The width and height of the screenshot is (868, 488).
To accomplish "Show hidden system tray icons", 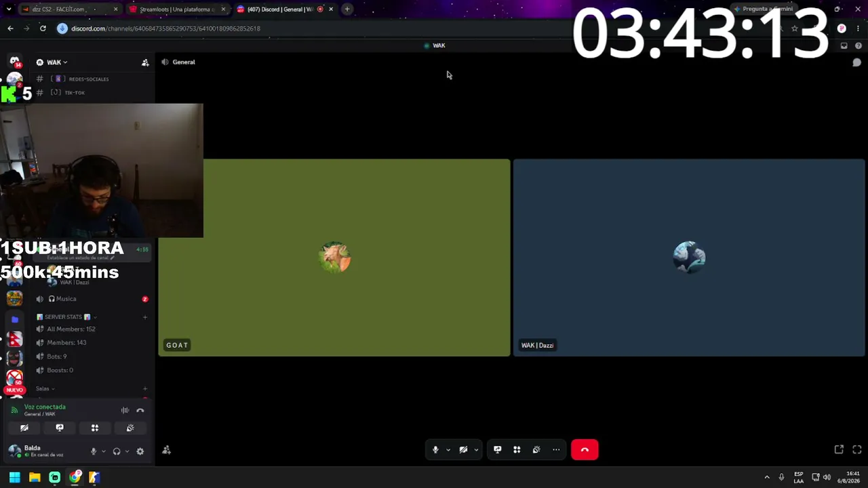I will (767, 477).
